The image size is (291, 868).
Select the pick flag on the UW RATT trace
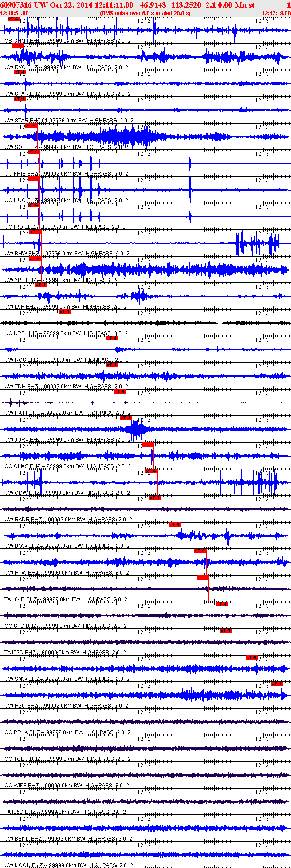coord(121,391)
